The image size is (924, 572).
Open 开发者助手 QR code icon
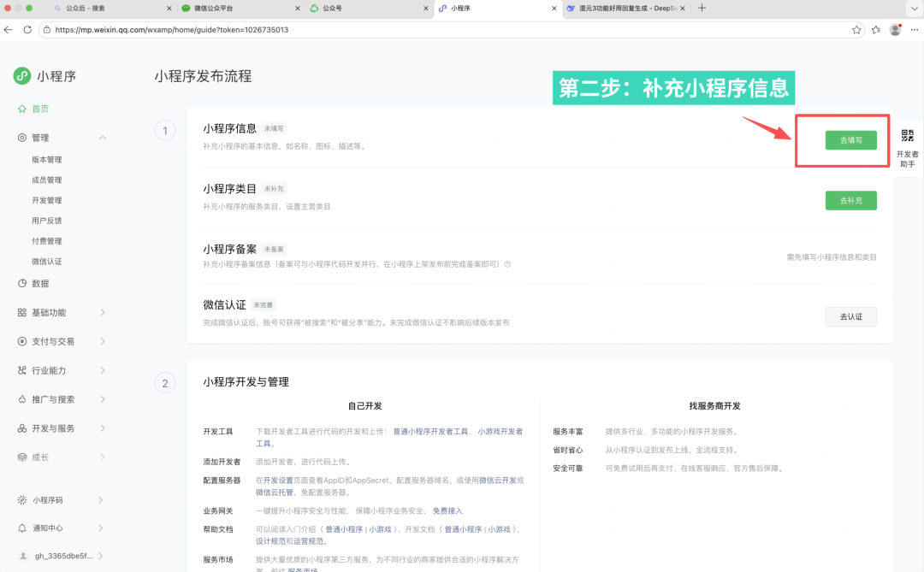tap(908, 135)
